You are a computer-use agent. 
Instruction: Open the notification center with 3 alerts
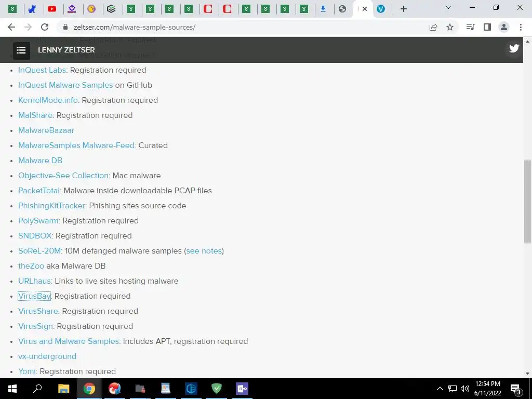(x=516, y=389)
